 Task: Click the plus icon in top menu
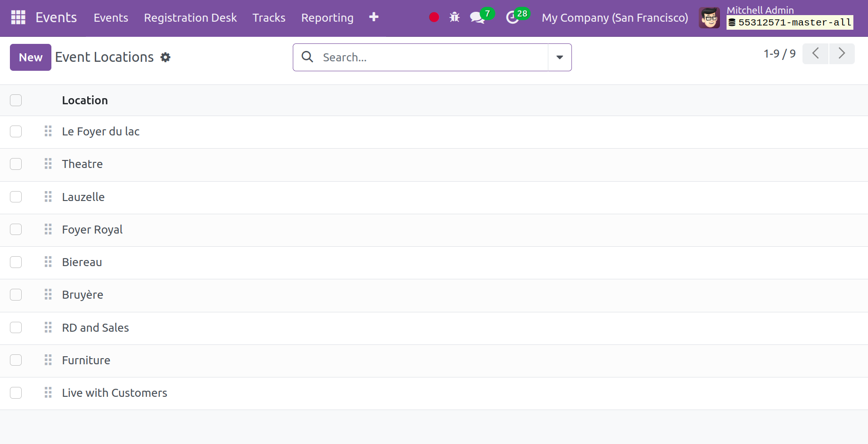point(374,17)
